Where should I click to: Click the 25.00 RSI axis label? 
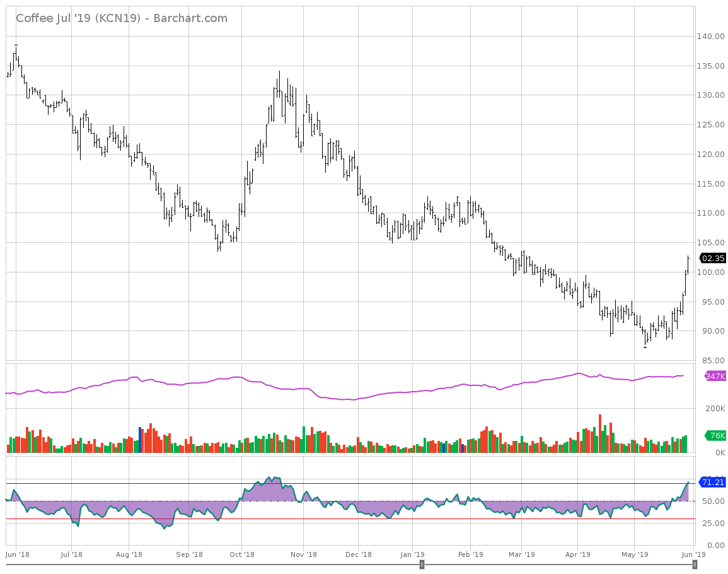tap(713, 524)
